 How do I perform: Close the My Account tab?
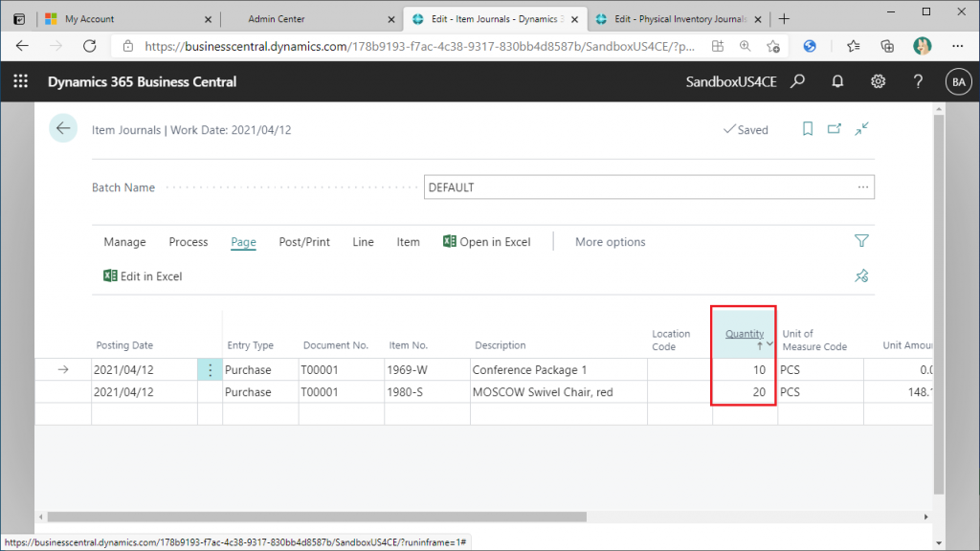point(208,19)
